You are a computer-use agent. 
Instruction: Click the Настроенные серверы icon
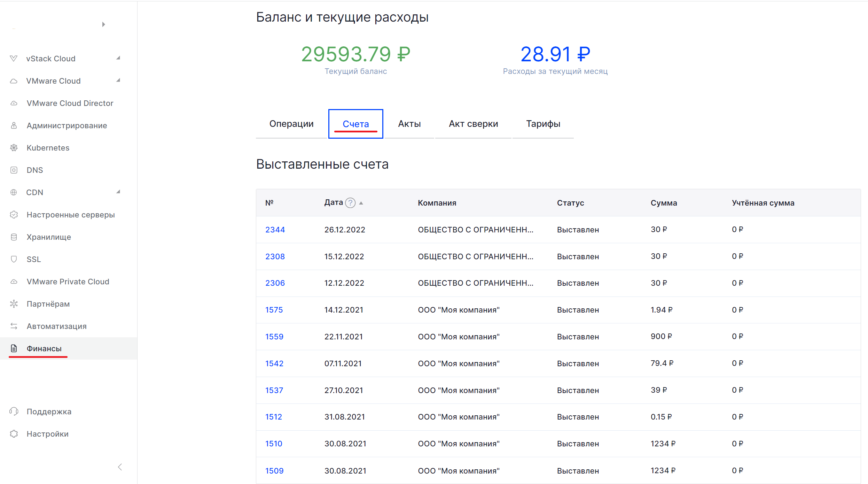click(x=14, y=215)
